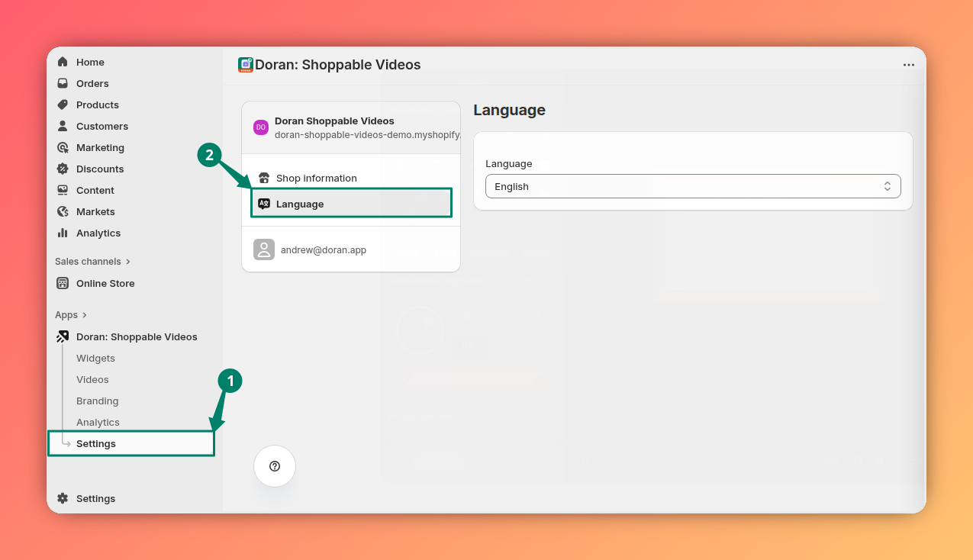Viewport: 973px width, 560px height.
Task: Click the Customers person icon
Action: pyautogui.click(x=63, y=126)
